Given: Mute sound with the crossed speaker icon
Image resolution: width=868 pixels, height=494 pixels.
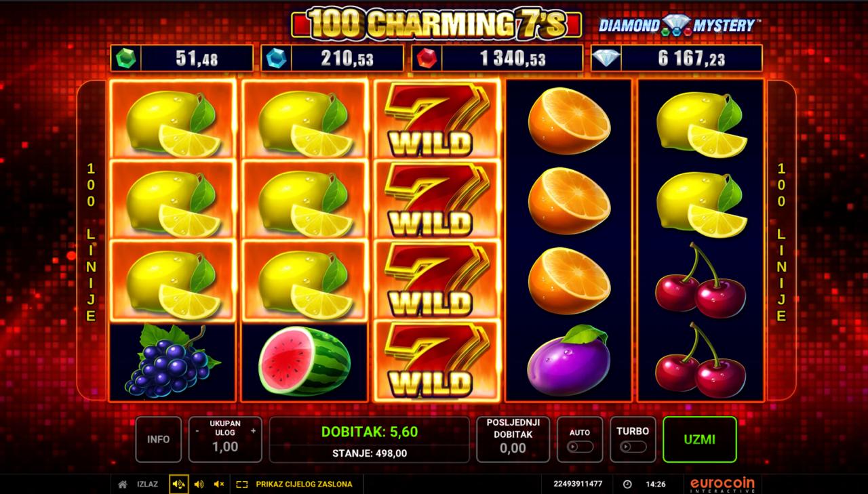Looking at the screenshot, I should [x=219, y=484].
